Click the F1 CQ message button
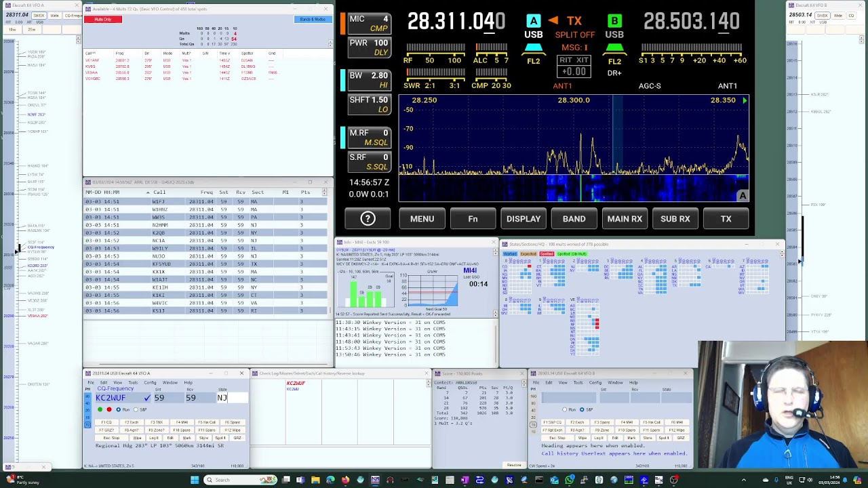 pos(106,422)
